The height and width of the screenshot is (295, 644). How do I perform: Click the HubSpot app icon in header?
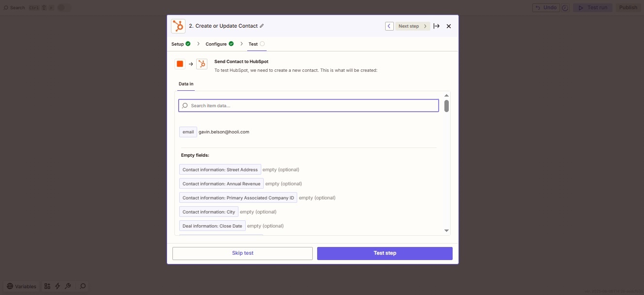pos(178,26)
